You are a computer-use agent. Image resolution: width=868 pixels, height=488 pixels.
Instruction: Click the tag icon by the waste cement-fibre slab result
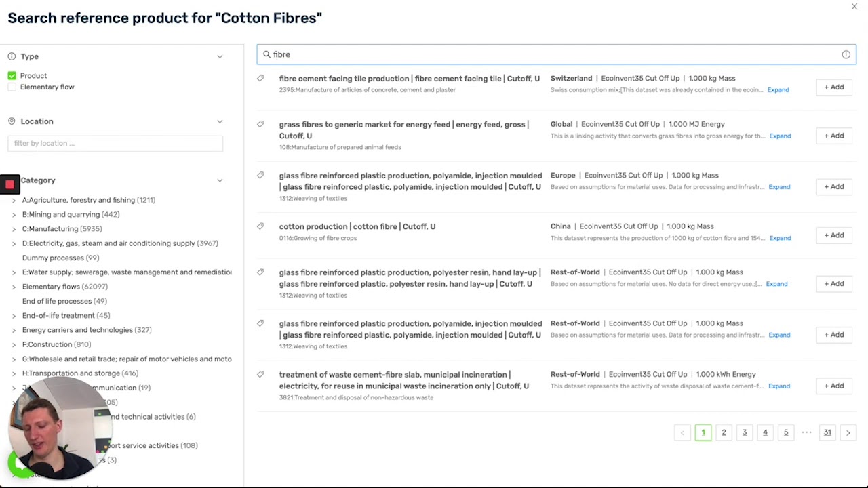point(260,375)
